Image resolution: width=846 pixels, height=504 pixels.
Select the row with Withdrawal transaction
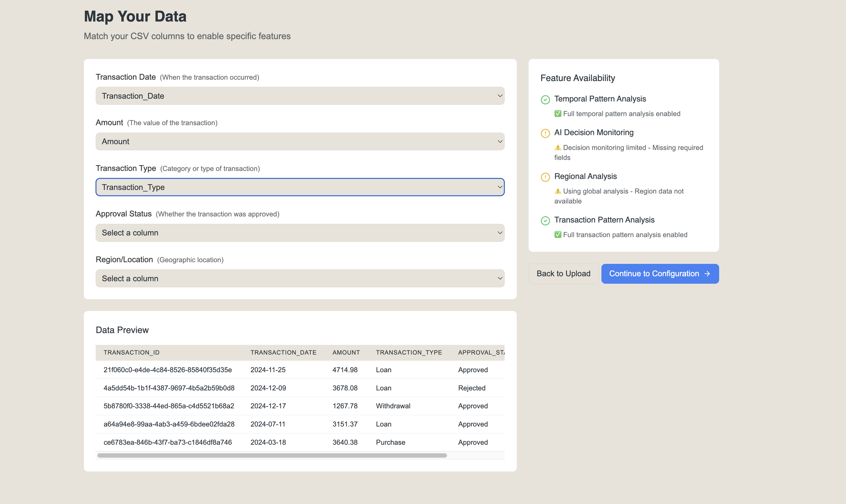[300, 406]
